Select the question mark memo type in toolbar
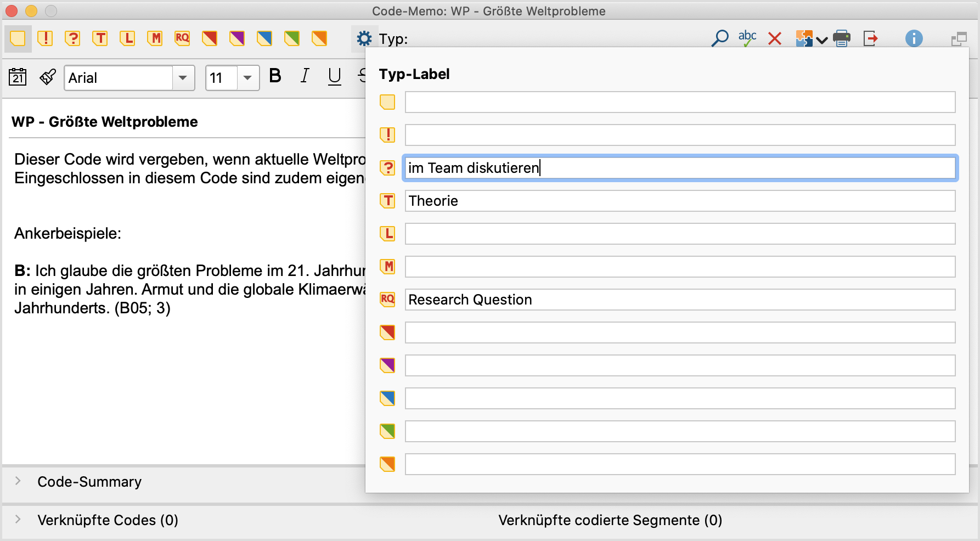The image size is (980, 541). [x=72, y=38]
